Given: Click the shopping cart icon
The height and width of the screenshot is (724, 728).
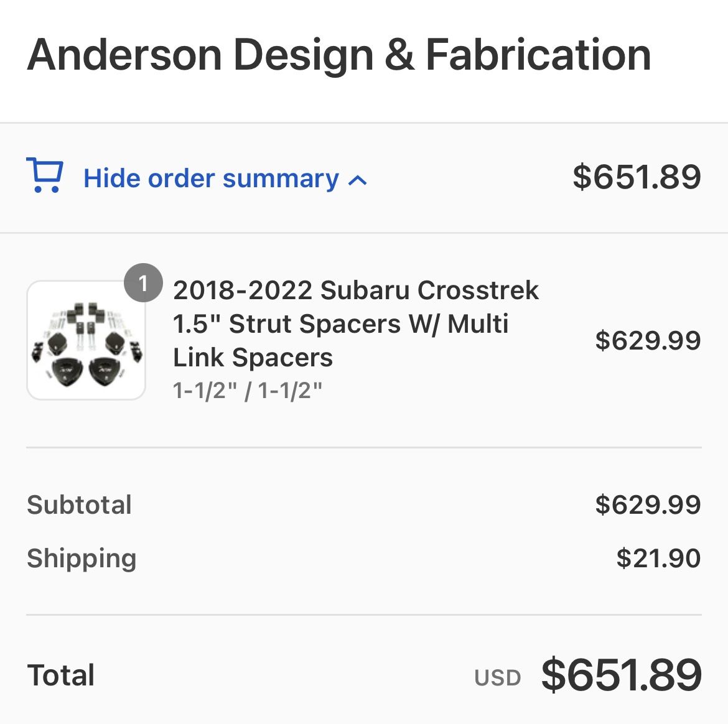Looking at the screenshot, I should [x=45, y=177].
